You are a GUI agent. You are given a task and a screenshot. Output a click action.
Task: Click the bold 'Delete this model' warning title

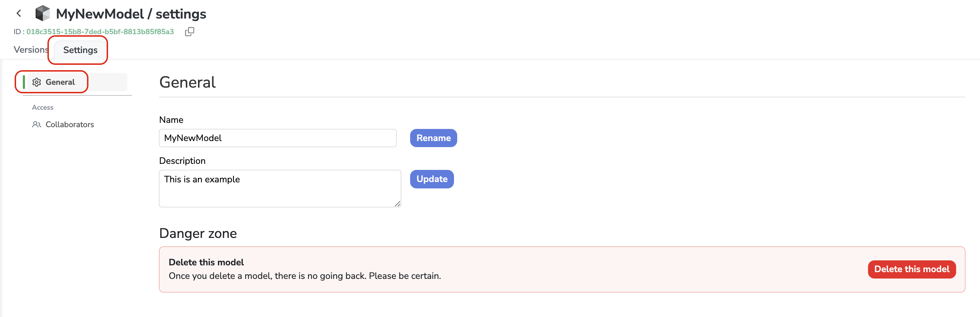coord(206,262)
